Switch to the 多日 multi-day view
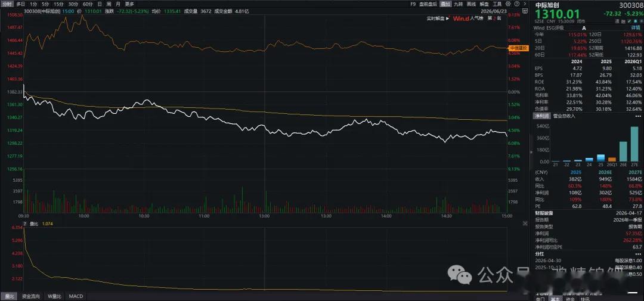Viewport: 644px width, 301px height. click(20, 4)
